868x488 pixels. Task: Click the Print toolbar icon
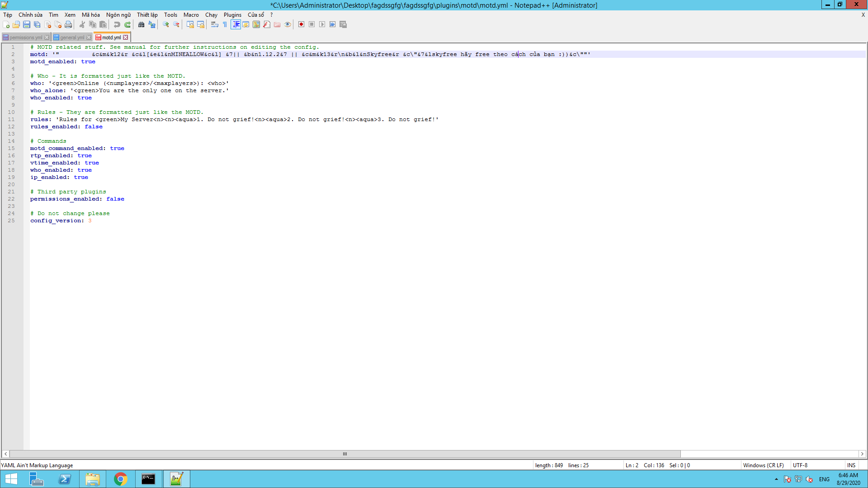(68, 24)
